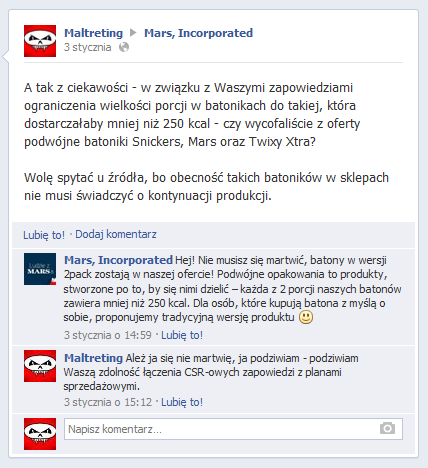Screen dimensions: 428x468
Task: Click the globe privacy icon beside date
Action: (124, 47)
